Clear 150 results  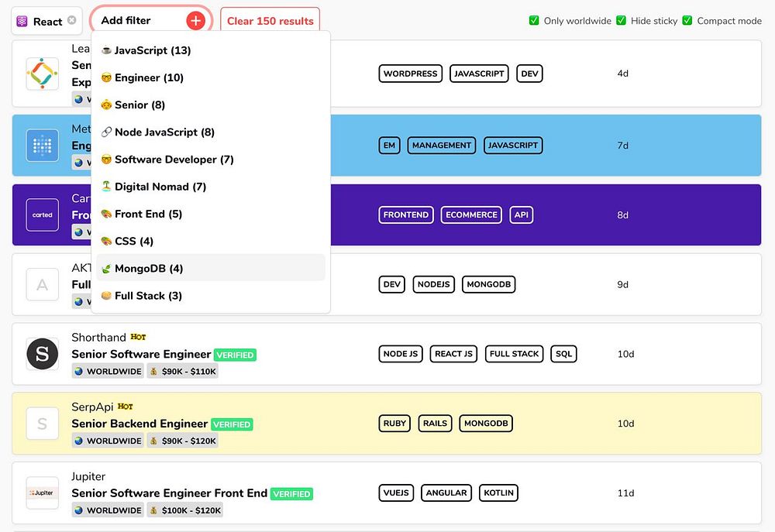(270, 21)
